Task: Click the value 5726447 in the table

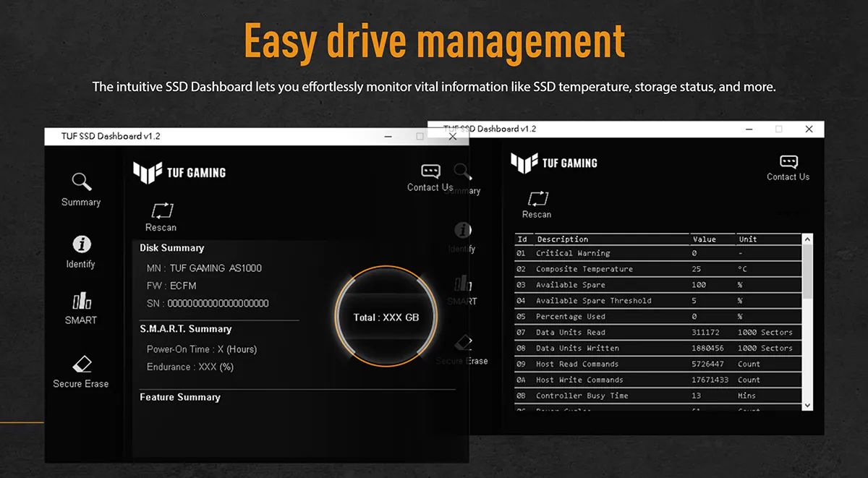Action: (708, 364)
